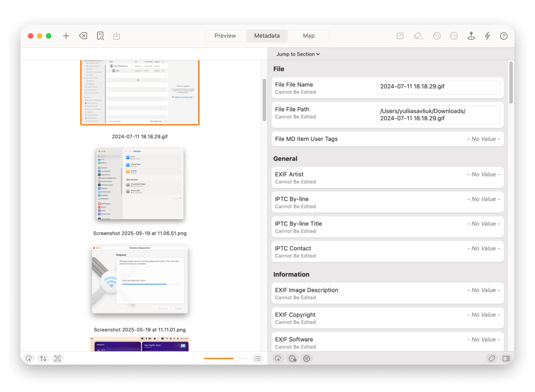
Task: Click the lightning bolt icon
Action: (487, 36)
